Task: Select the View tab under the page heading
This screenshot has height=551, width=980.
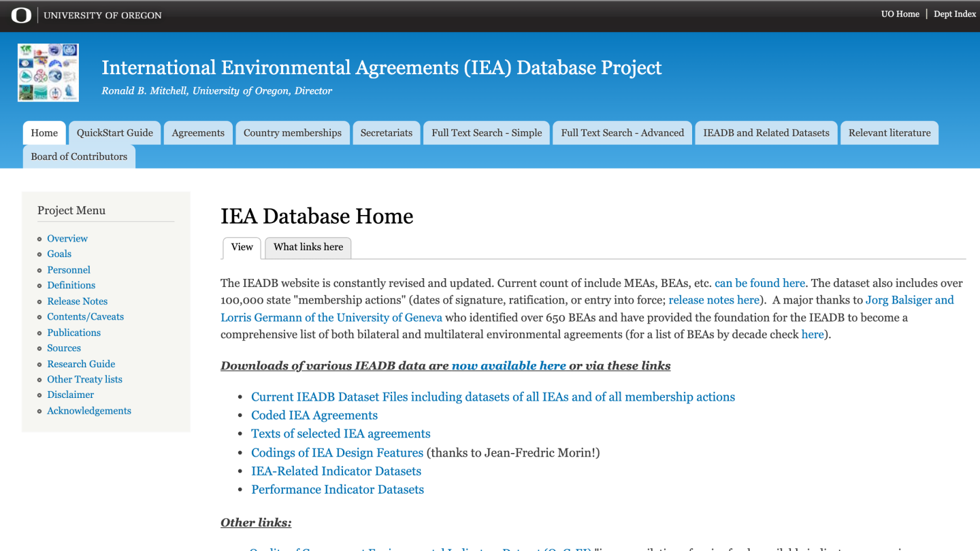Action: click(x=242, y=248)
